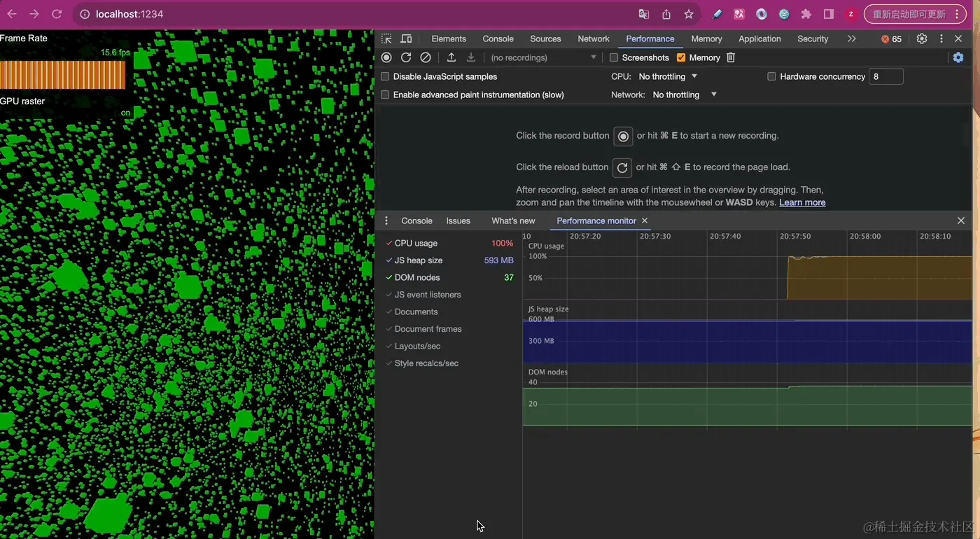The image size is (980, 539).
Task: Toggle the device toolbar icon
Action: click(x=406, y=39)
